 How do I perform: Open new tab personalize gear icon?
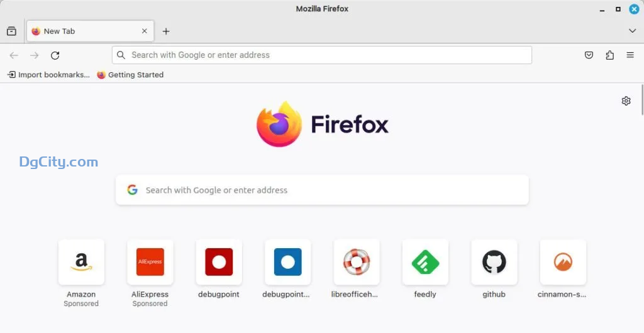click(626, 101)
